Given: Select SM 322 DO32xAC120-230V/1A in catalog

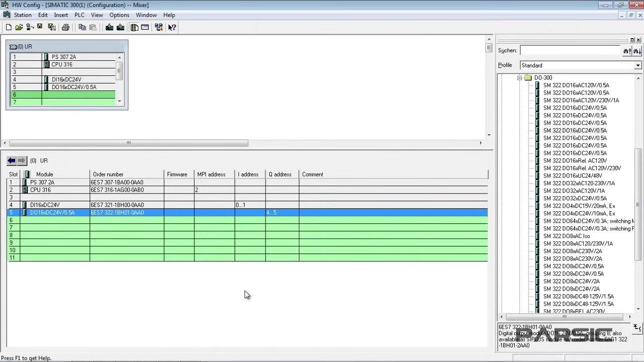Looking at the screenshot, I should 579,183.
